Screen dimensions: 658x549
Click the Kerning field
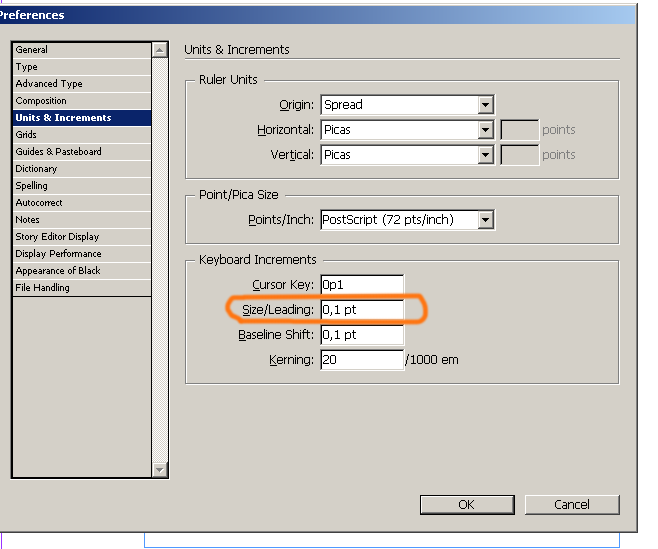coord(362,360)
